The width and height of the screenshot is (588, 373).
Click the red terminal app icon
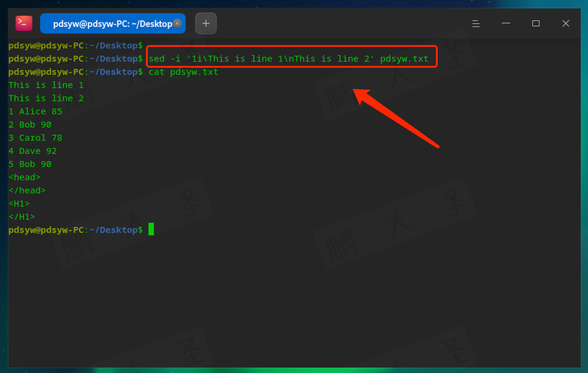[x=24, y=23]
